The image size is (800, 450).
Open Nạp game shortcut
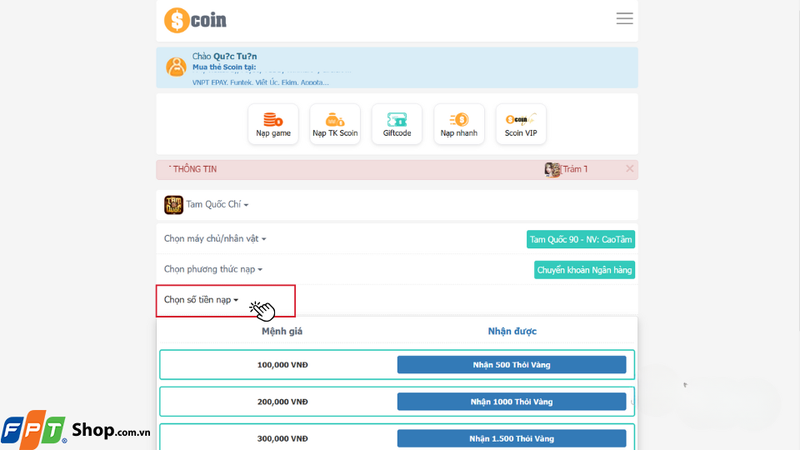tap(273, 124)
